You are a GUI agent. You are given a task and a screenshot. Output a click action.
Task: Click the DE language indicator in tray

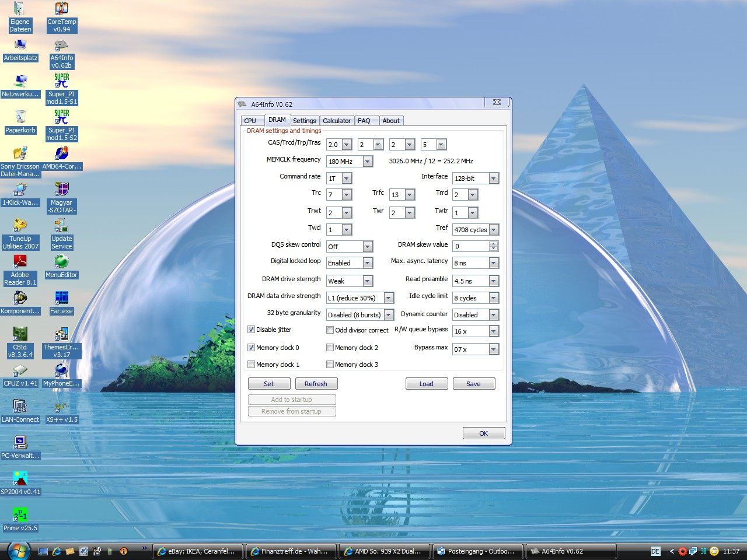pos(655,551)
